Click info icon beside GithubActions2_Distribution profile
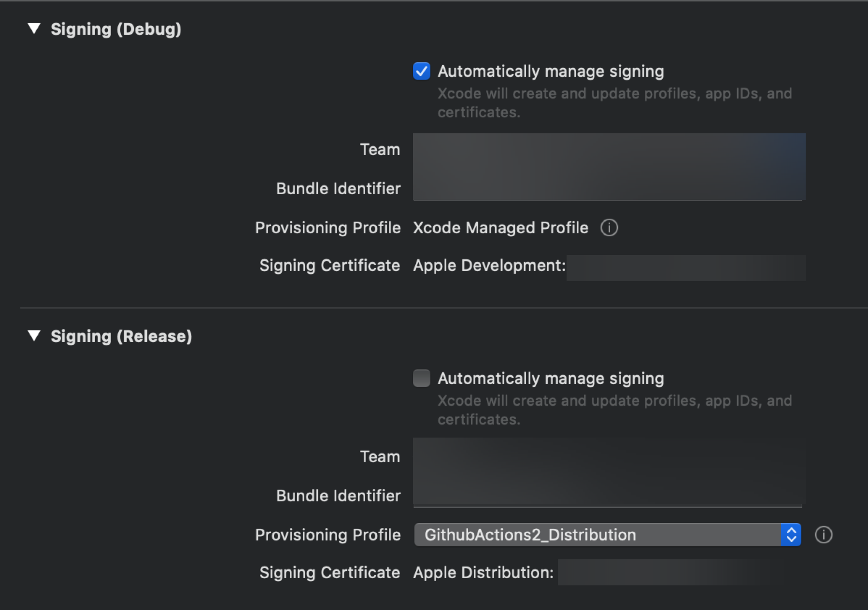 coord(824,535)
